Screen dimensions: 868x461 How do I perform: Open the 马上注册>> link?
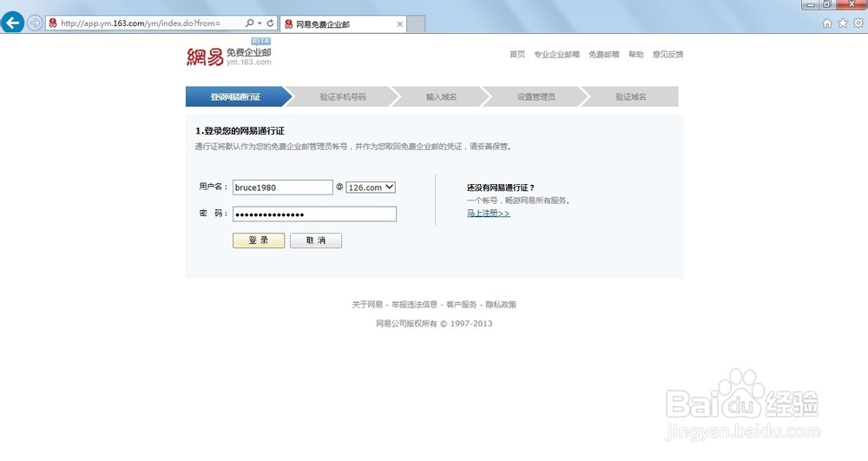(x=488, y=213)
